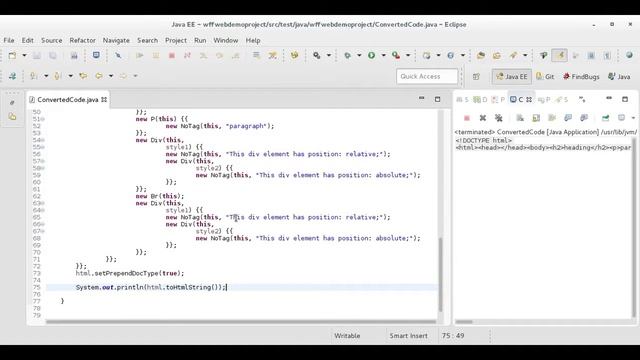Click the Suspend debug icon
Screen dimensions: 640x360
[x=156, y=56]
